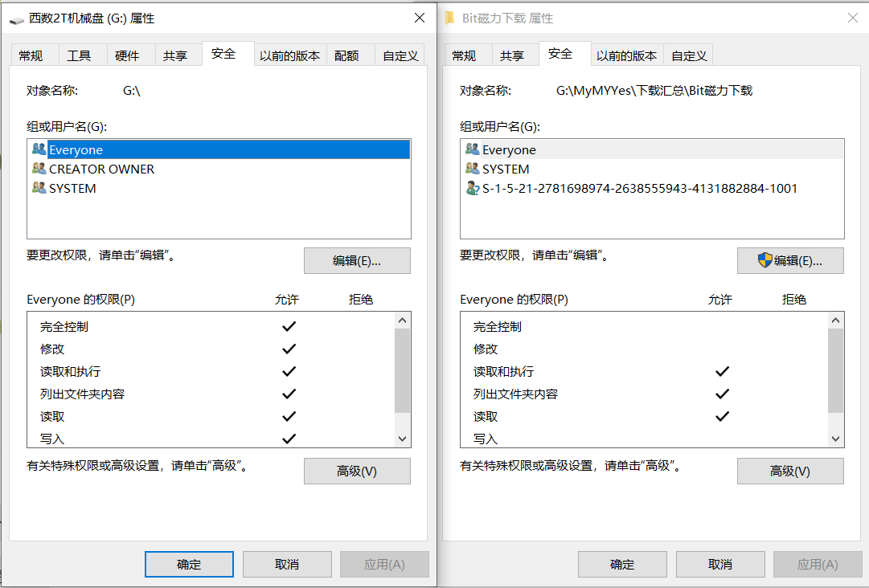Select SYSTEM in Bit磁力下载 user list
This screenshot has width=869, height=588.
coord(652,169)
